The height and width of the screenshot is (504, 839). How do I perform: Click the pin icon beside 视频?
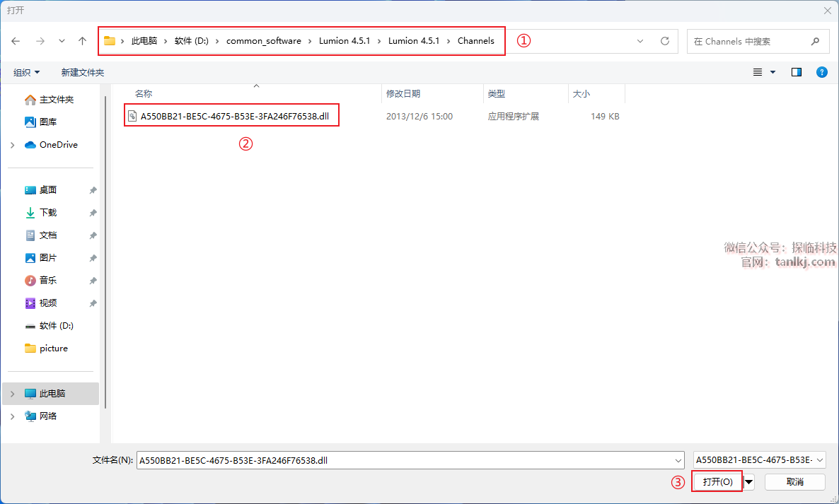click(x=93, y=303)
